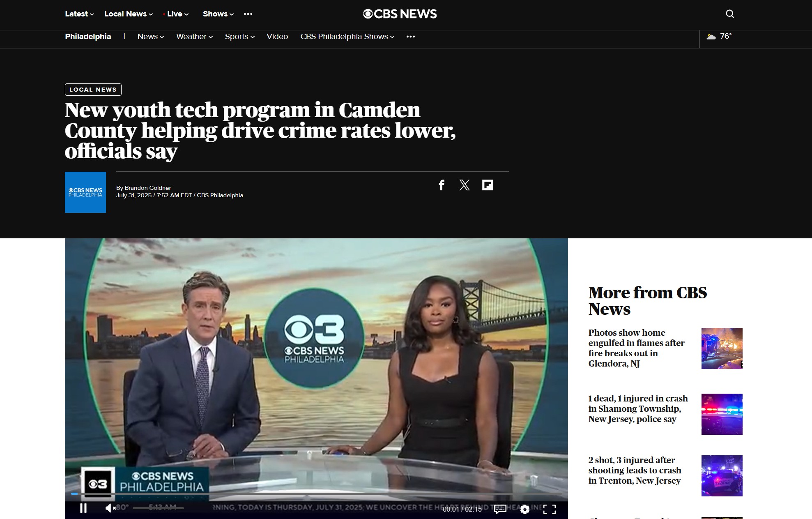Pause the video playback

tap(83, 508)
